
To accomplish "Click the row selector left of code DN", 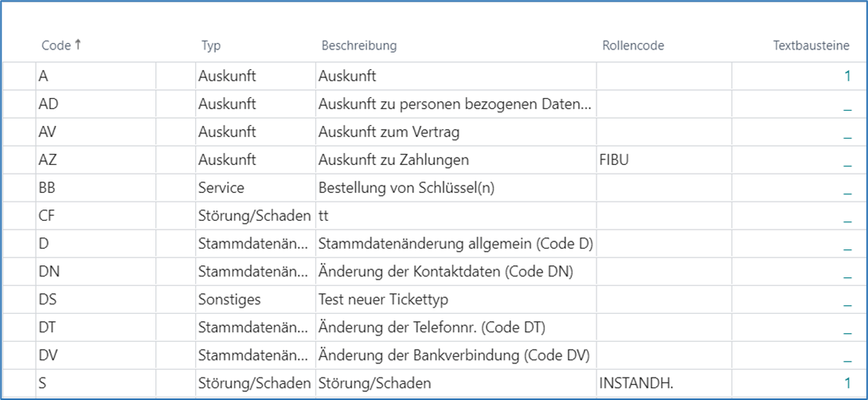I will pos(18,272).
